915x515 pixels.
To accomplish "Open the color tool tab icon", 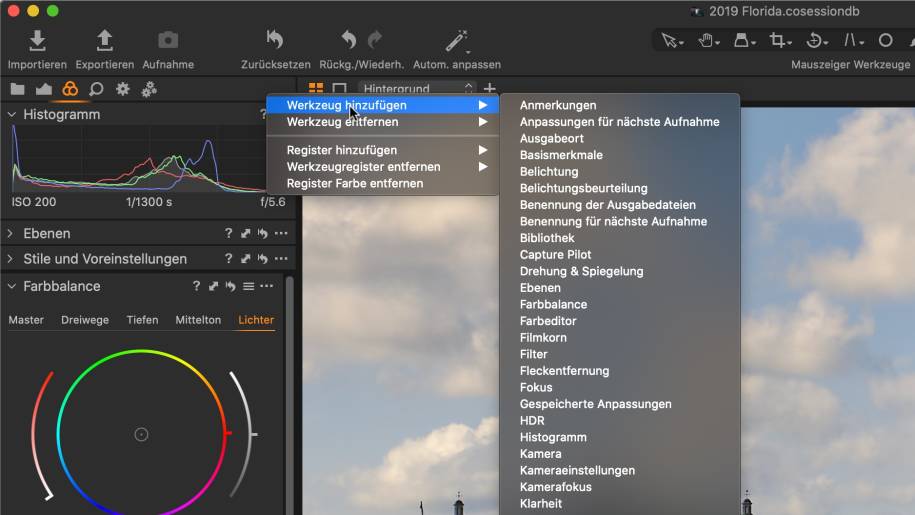I will [x=70, y=89].
